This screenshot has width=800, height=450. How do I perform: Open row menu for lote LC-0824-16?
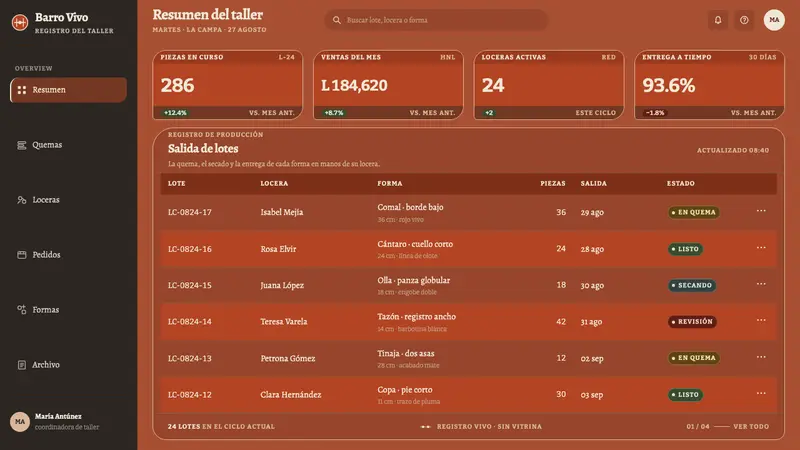(x=761, y=247)
